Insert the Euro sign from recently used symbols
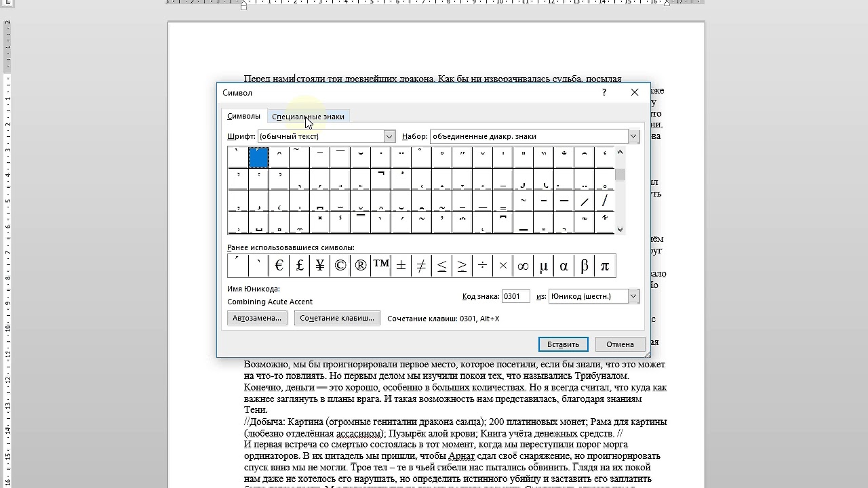Screen dimensions: 868x488 [279, 266]
